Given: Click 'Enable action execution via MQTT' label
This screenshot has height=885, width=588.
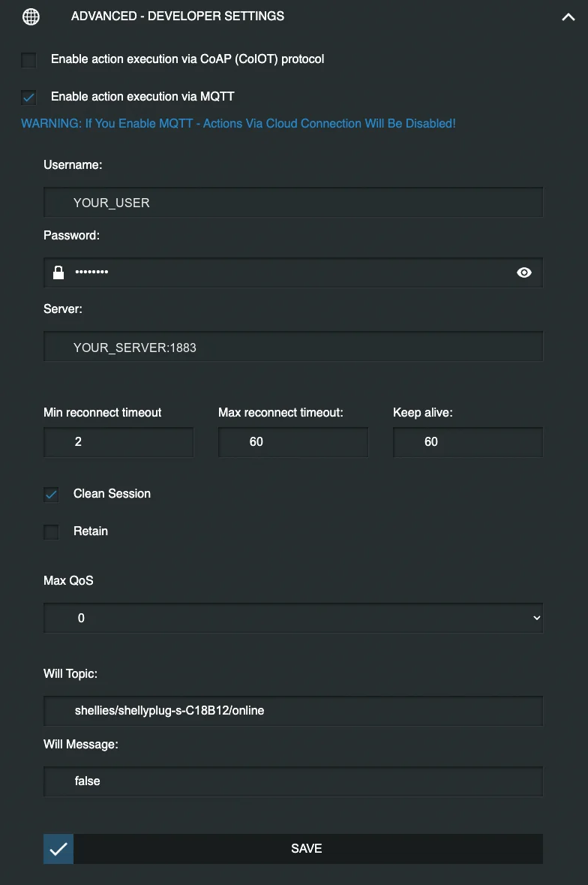Looking at the screenshot, I should (142, 97).
